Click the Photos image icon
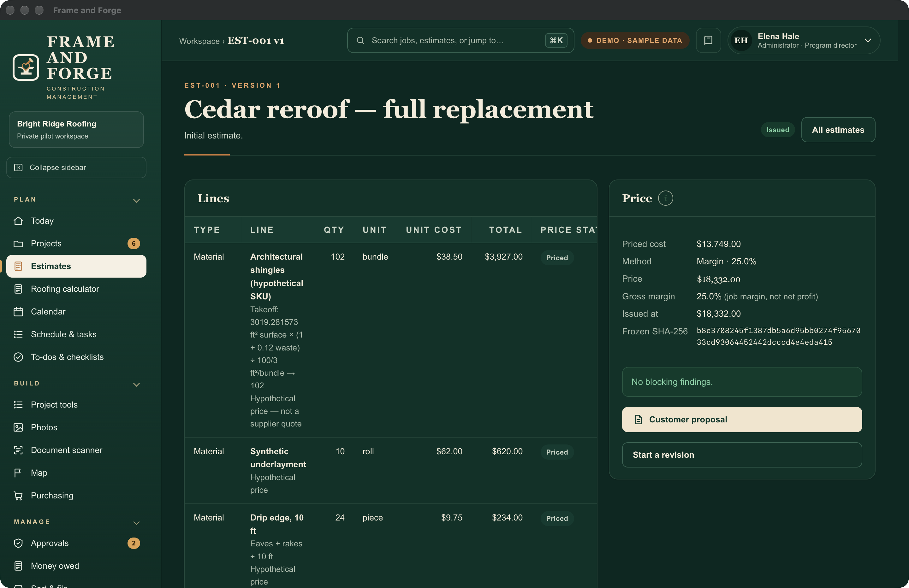Viewport: 909px width, 588px height. click(x=18, y=427)
